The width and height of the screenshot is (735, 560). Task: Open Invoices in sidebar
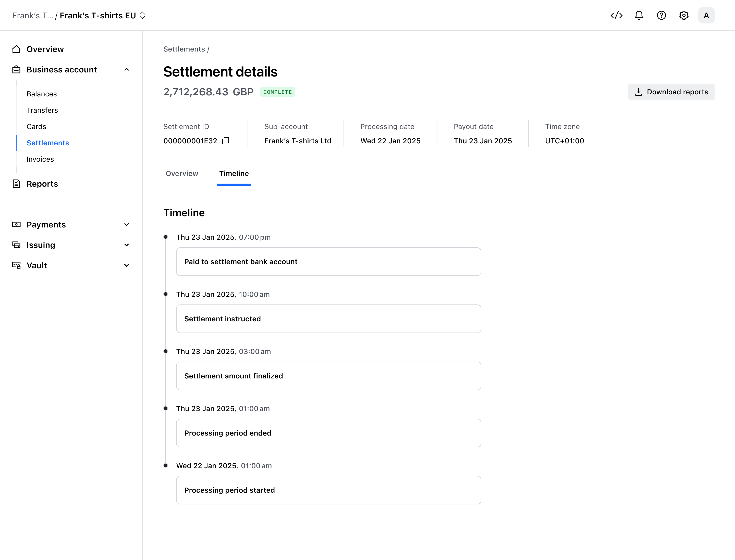coord(40,159)
